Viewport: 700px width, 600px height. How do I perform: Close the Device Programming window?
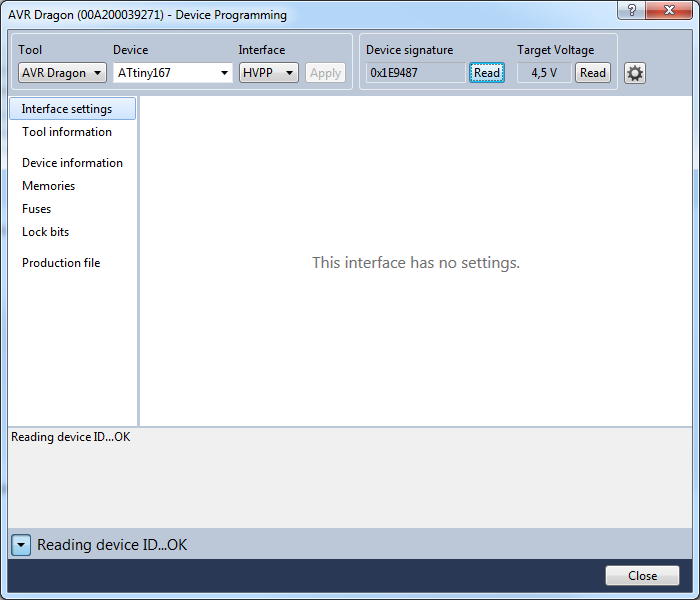pyautogui.click(x=669, y=10)
